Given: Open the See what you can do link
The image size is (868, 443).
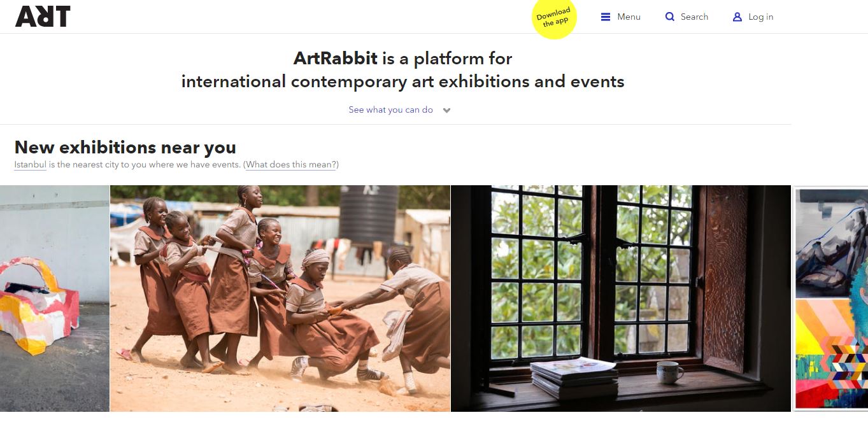Looking at the screenshot, I should pos(390,110).
